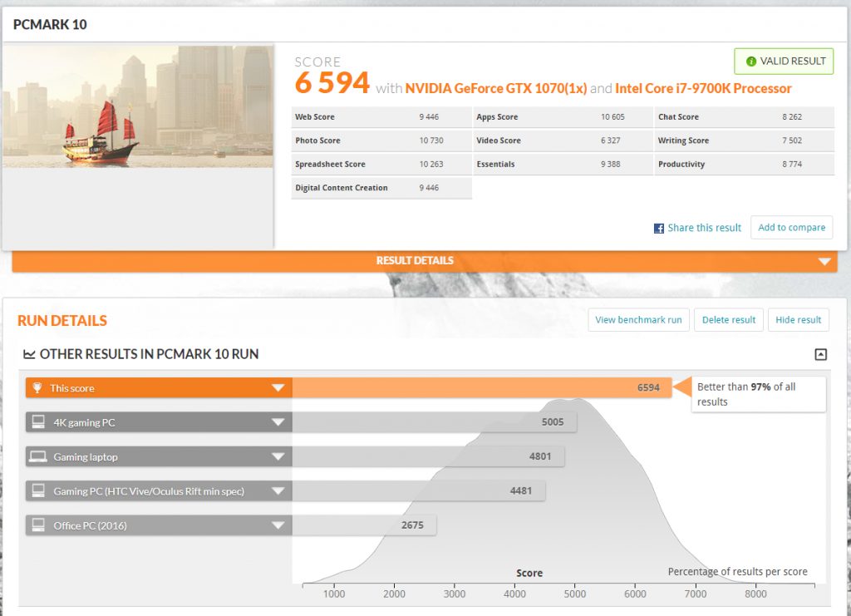851x616 pixels.
Task: Click the OTHER RESULTS IN PCMARK 10 RUN heading
Action: 150,354
